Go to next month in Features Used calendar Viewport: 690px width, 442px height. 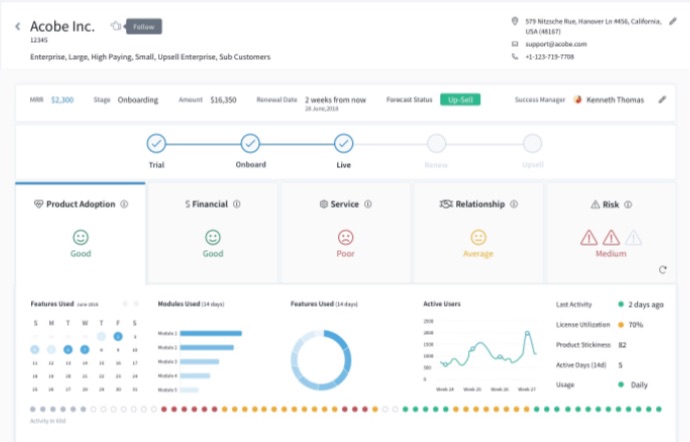[x=136, y=304]
